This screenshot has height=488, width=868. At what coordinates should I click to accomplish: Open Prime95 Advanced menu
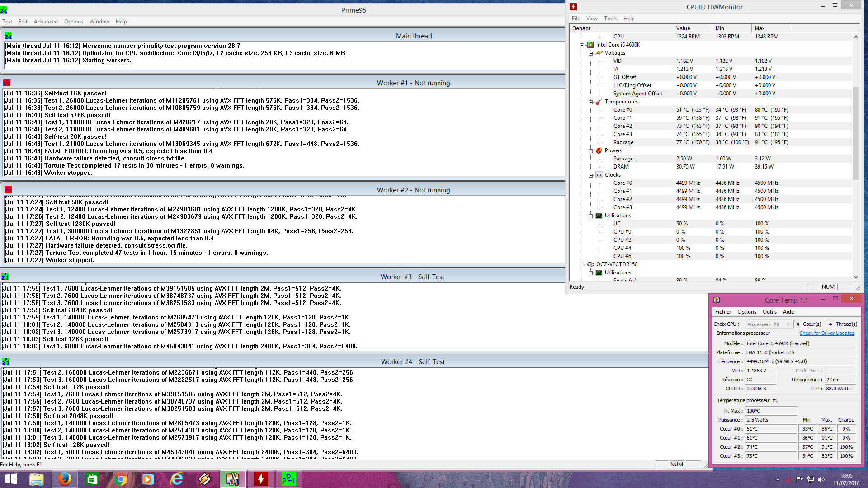point(46,21)
